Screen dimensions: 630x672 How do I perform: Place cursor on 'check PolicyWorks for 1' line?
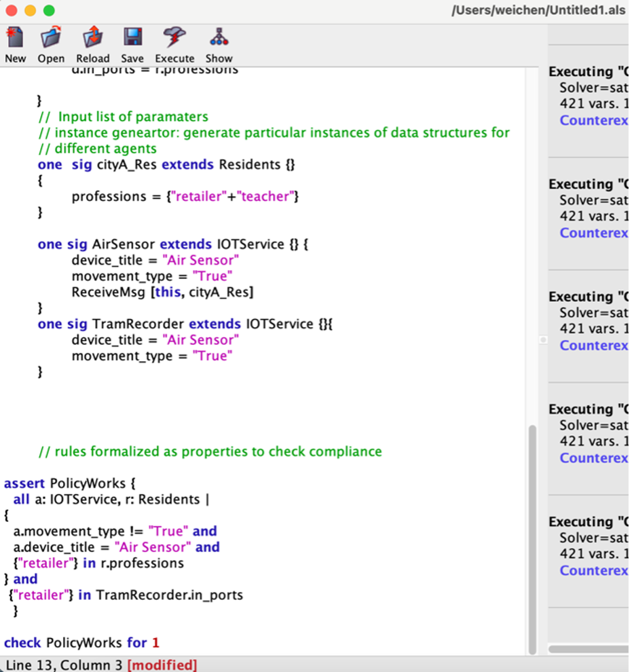(x=81, y=642)
